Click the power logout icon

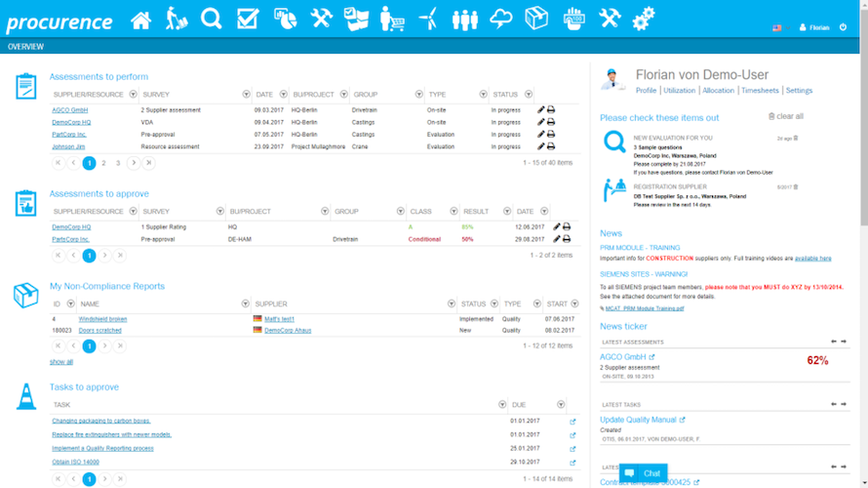843,27
